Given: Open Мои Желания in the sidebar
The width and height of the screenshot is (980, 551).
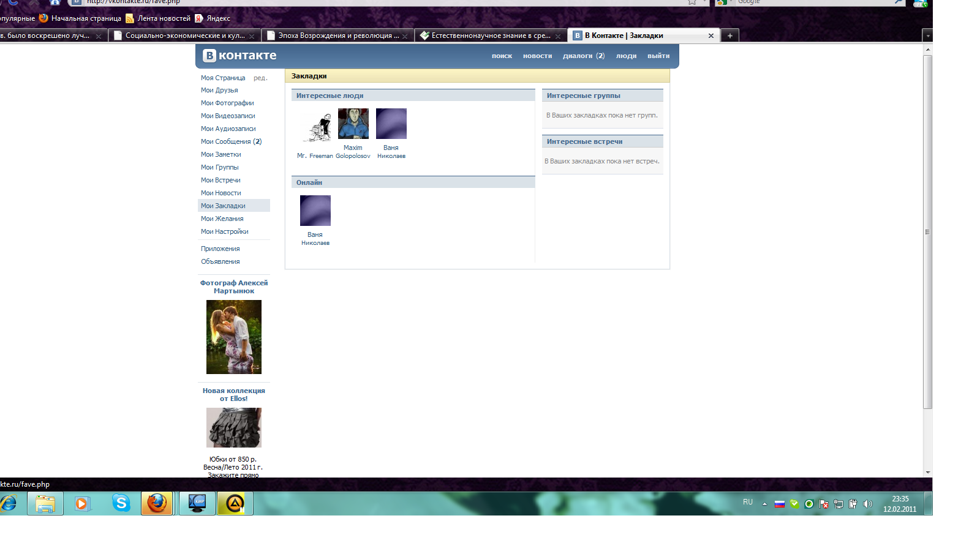Looking at the screenshot, I should point(222,219).
